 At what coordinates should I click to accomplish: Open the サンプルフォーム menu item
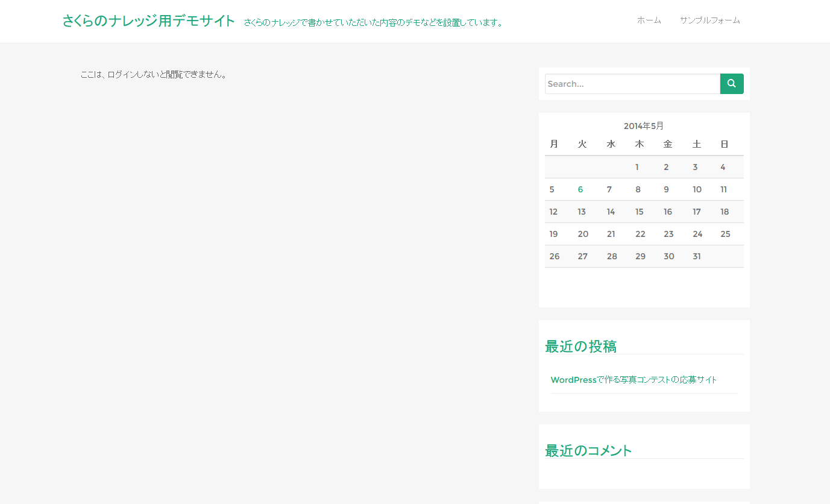(709, 20)
